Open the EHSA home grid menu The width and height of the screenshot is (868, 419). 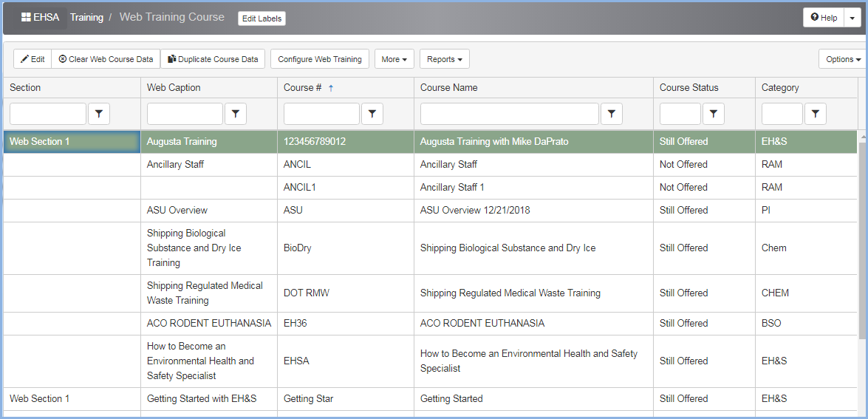40,17
